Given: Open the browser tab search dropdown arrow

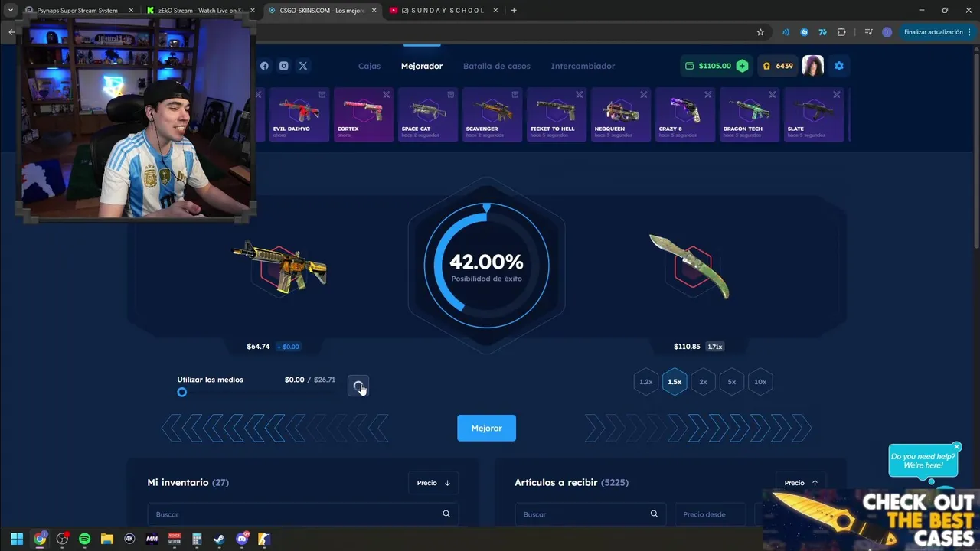Looking at the screenshot, I should click(11, 11).
